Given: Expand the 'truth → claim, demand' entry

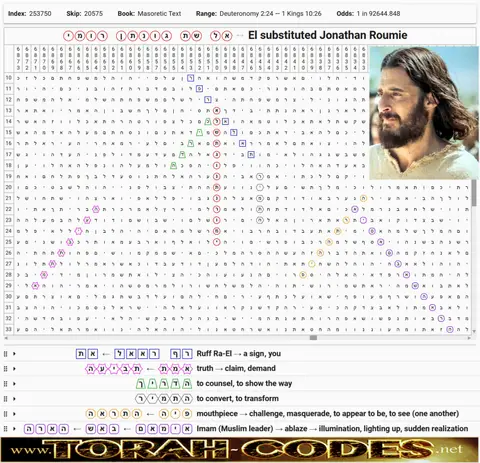Looking at the screenshot, I should [14, 369].
